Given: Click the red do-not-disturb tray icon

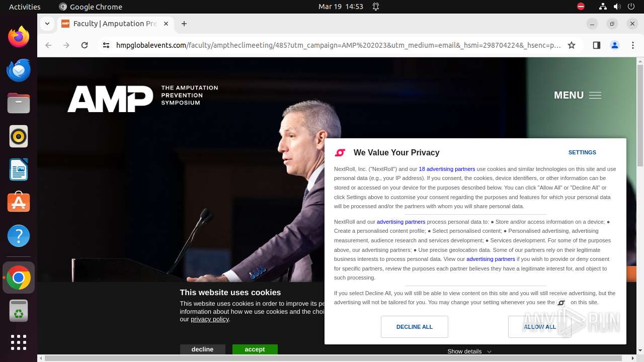Looking at the screenshot, I should coord(581,7).
